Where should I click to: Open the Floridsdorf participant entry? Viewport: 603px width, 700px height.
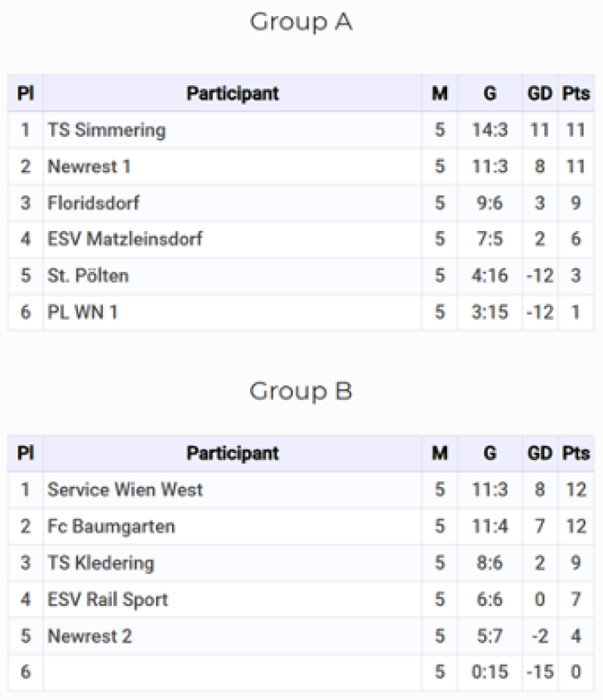click(93, 203)
